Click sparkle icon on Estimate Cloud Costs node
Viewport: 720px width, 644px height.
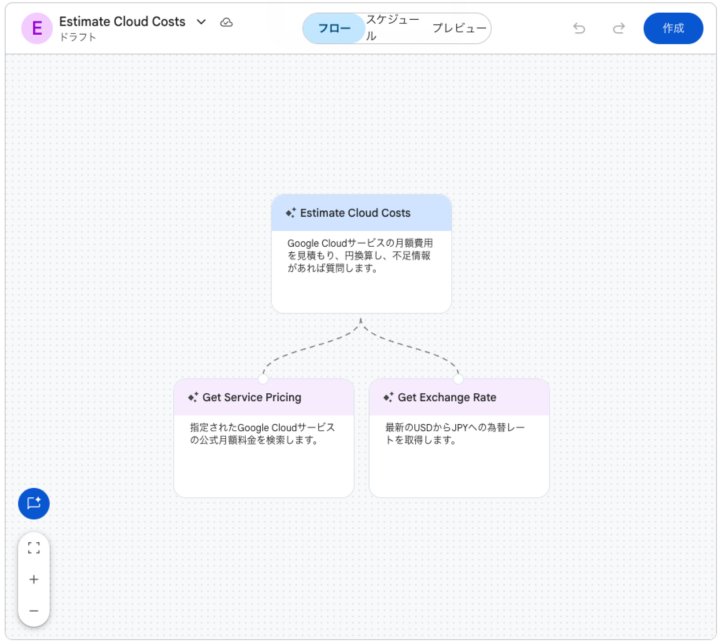290,213
